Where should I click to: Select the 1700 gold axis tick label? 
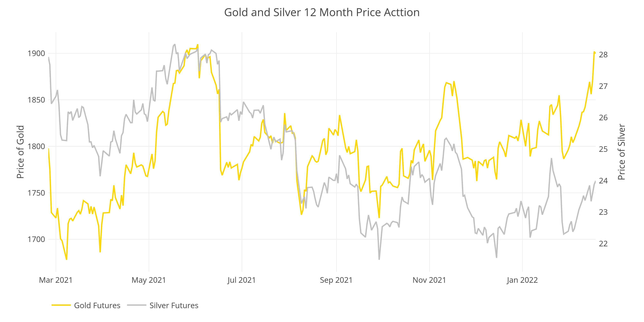(36, 240)
